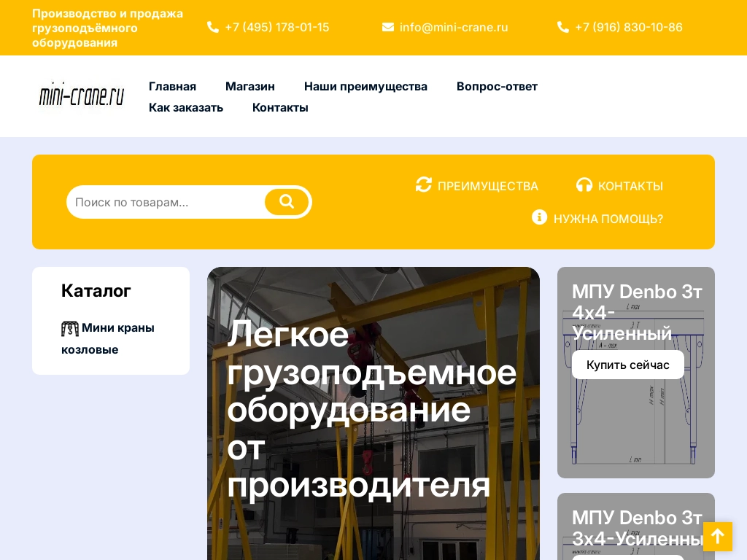
Task: Open the homepage via the mini-crane.ru logo
Action: coord(81,96)
